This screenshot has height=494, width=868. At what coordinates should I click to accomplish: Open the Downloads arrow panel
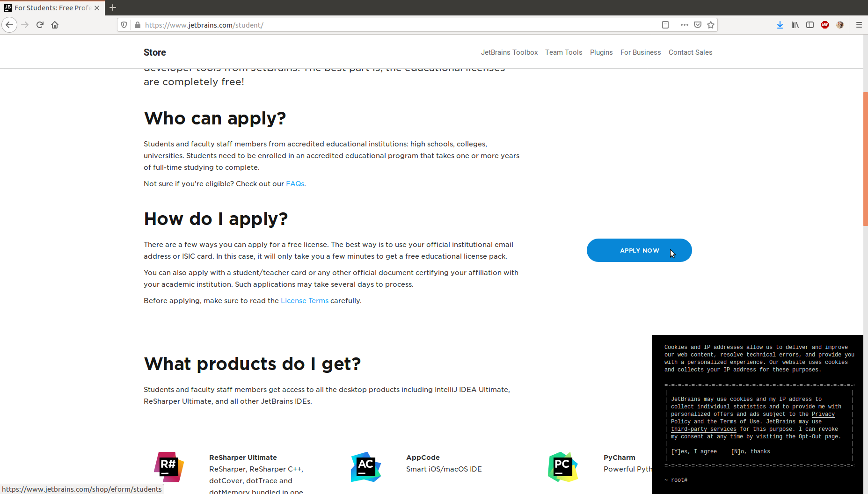click(780, 25)
